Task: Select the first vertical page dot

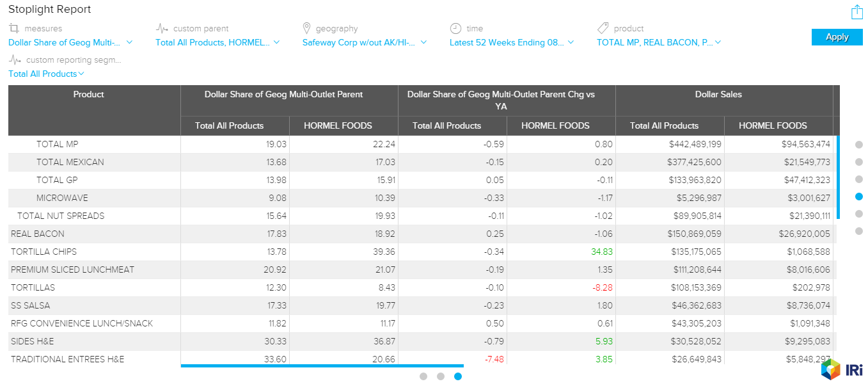Action: (x=859, y=145)
